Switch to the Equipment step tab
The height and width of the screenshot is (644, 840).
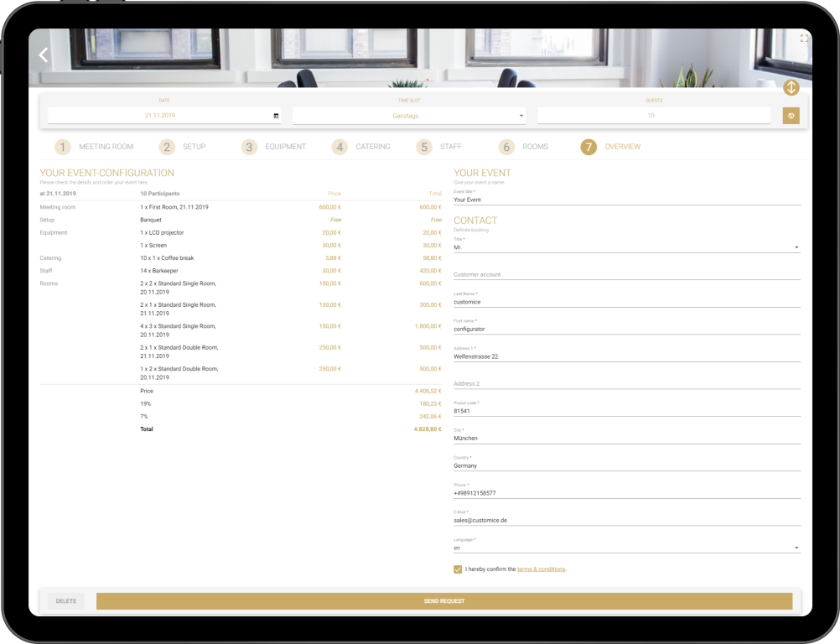click(x=285, y=147)
